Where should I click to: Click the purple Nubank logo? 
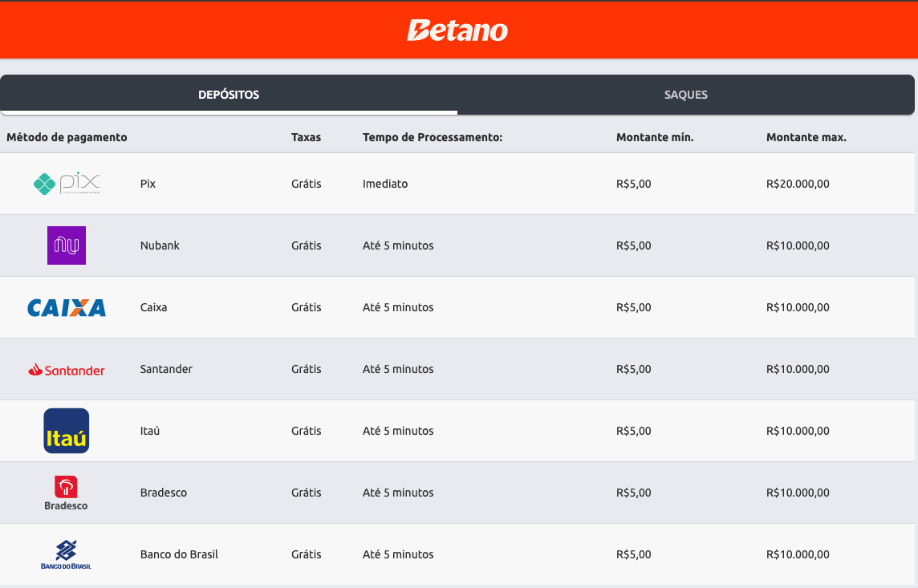(66, 245)
